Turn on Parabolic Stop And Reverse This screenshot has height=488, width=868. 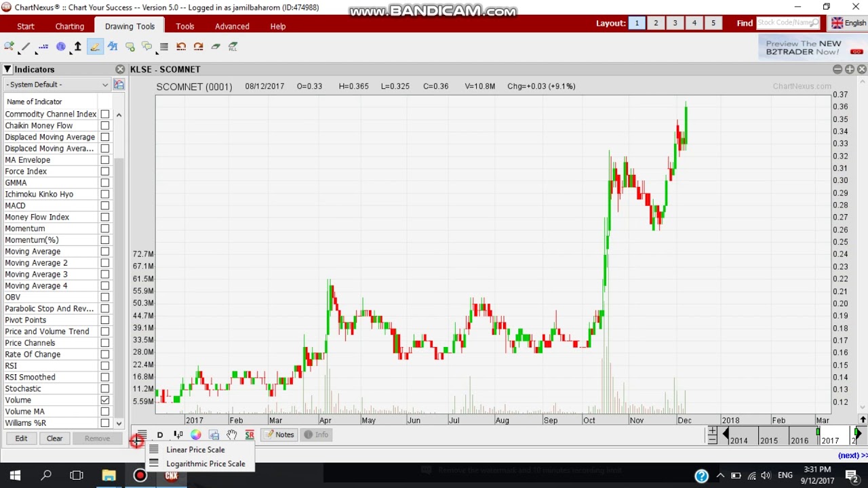[105, 308]
